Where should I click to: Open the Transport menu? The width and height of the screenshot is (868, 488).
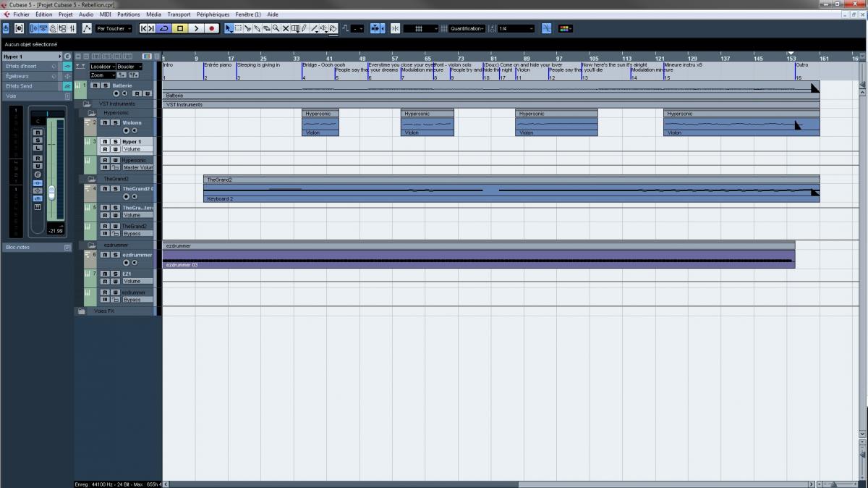[179, 14]
